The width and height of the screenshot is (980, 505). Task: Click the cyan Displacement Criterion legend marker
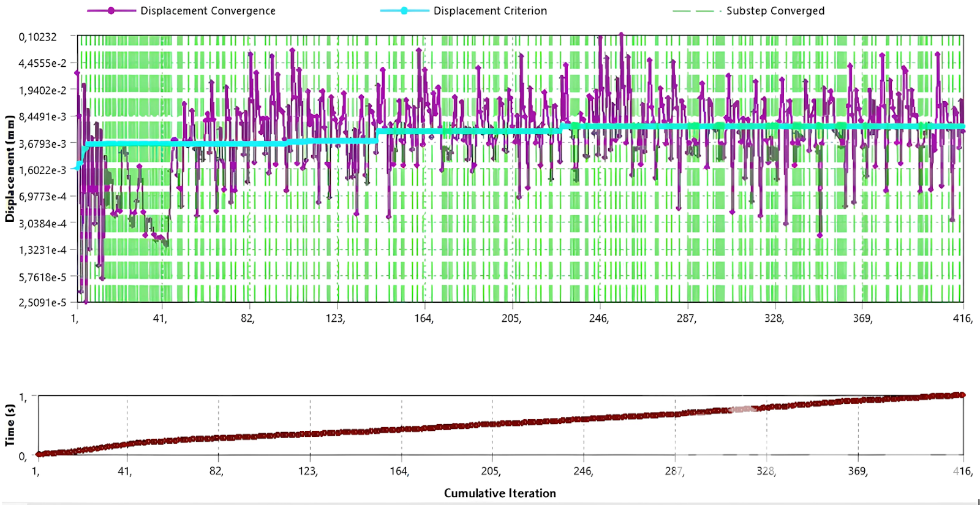pyautogui.click(x=404, y=11)
